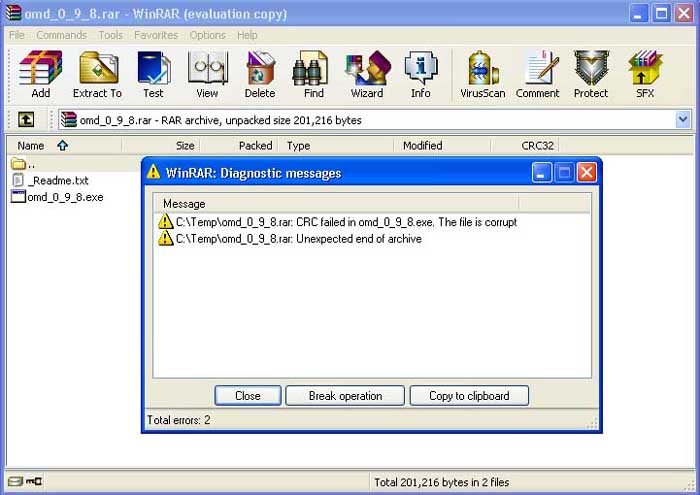Viewport: 700px width, 495px height.
Task: Click the Close button in diagnostic dialog
Action: coord(248,395)
